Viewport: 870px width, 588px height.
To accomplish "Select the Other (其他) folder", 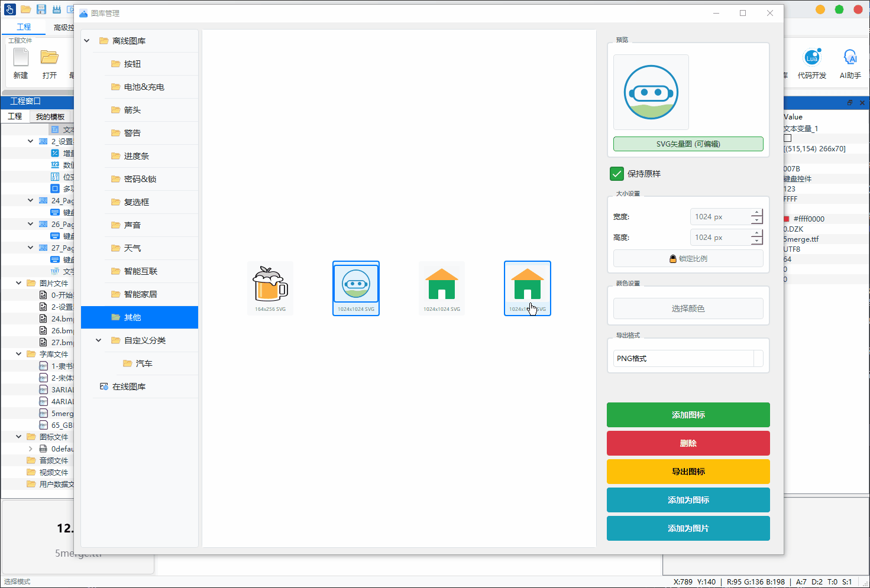I will tap(140, 317).
